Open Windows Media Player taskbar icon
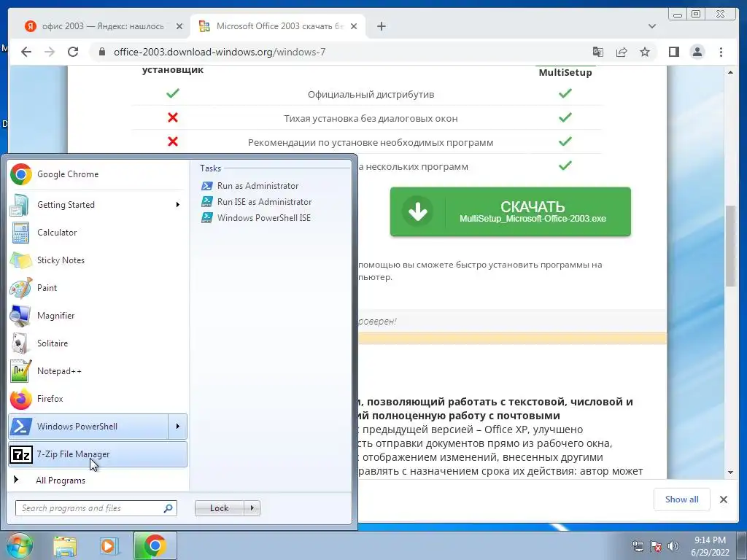747x560 pixels. point(109,546)
